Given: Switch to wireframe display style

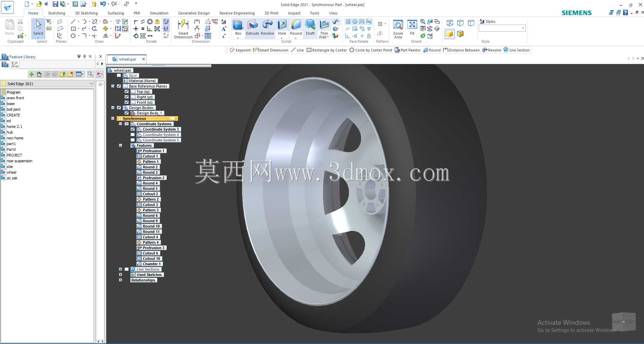Looking at the screenshot, I should tap(450, 23).
